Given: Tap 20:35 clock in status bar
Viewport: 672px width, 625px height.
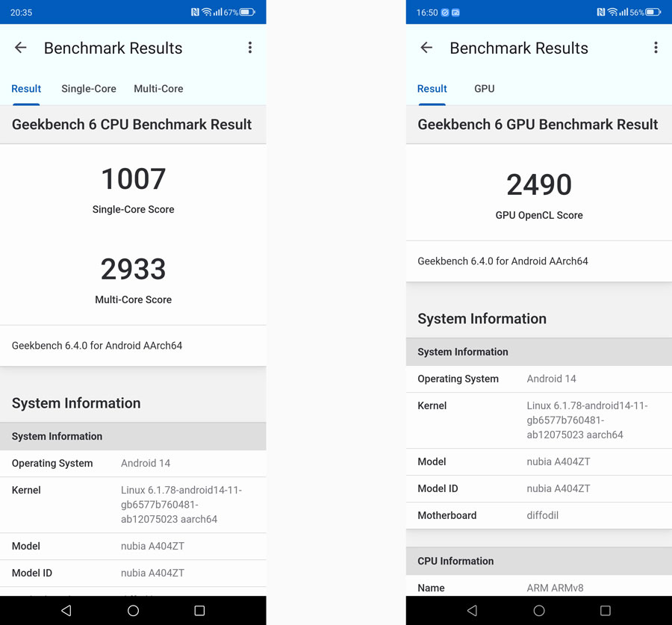Looking at the screenshot, I should (x=21, y=13).
